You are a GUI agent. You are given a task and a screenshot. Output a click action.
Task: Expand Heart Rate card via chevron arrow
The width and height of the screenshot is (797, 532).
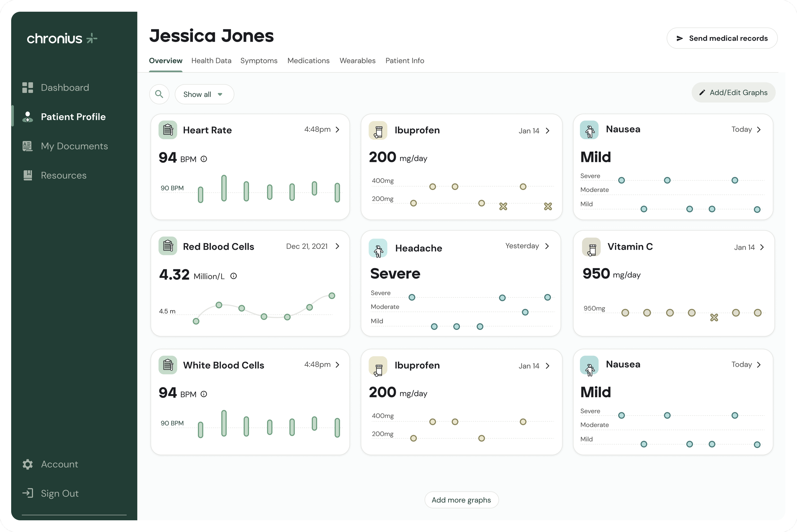point(337,130)
